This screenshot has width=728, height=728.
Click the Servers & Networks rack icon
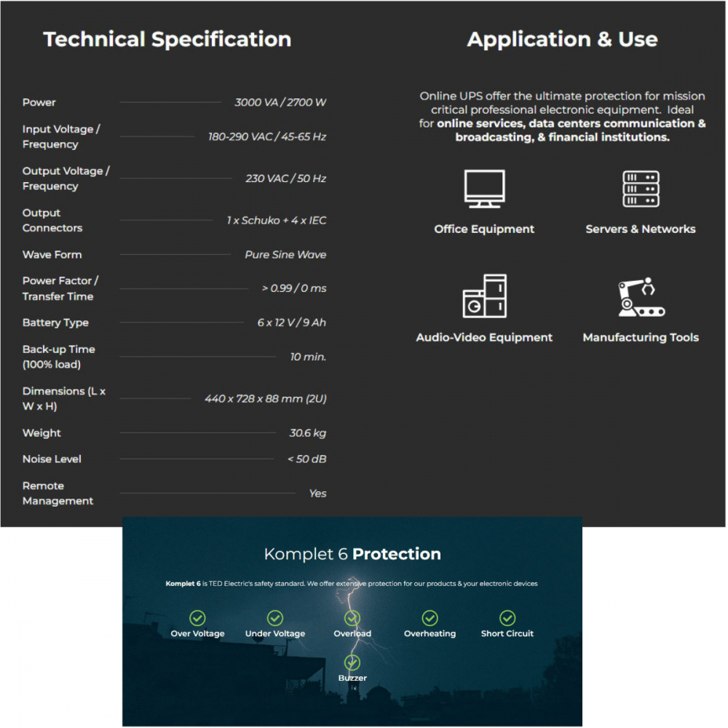pyautogui.click(x=641, y=189)
